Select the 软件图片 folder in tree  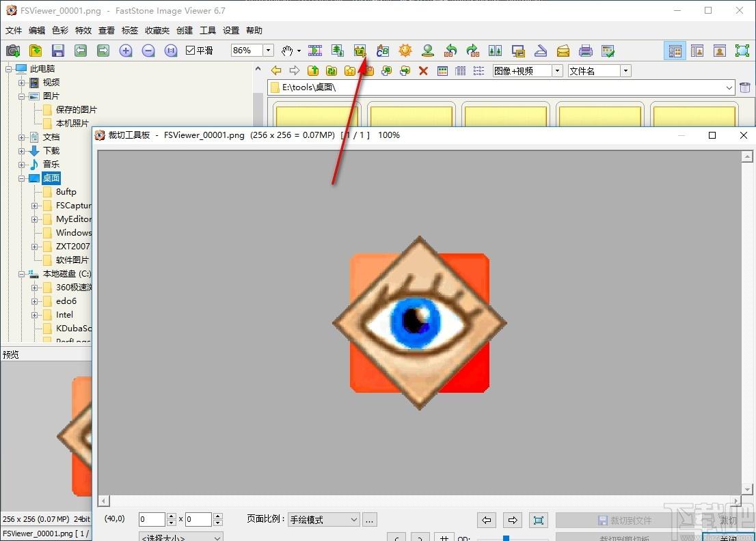coord(72,260)
